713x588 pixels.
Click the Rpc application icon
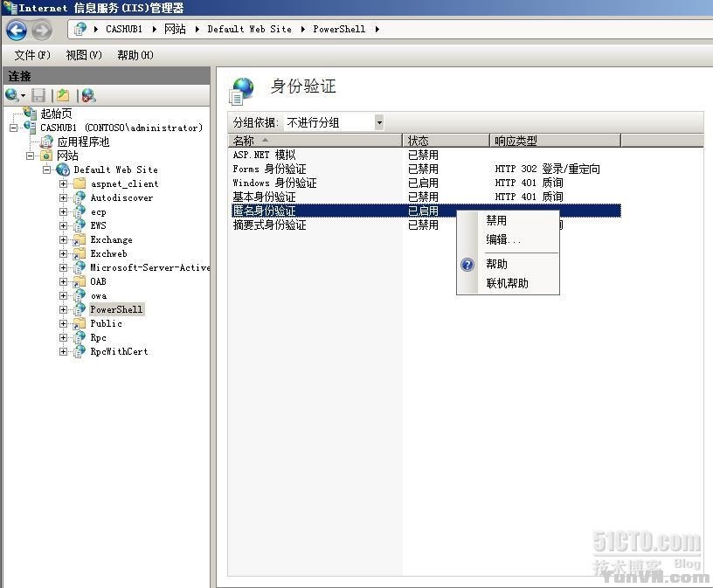[80, 337]
